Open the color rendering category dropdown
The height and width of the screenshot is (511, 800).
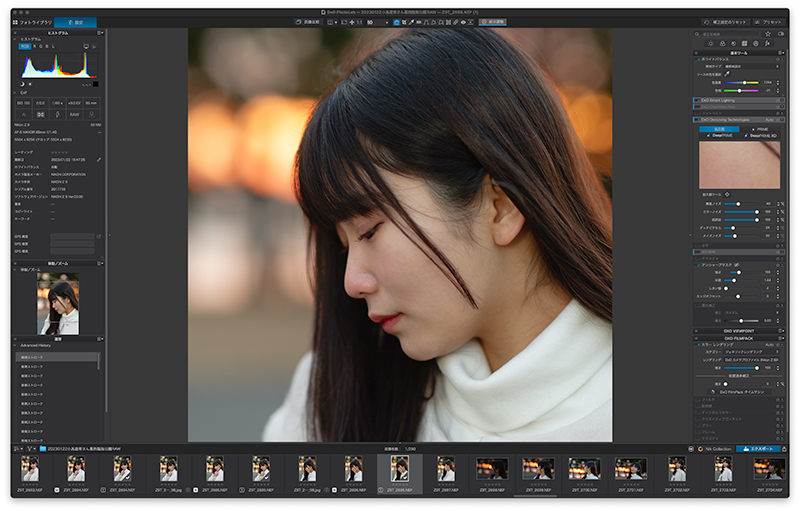click(752, 352)
